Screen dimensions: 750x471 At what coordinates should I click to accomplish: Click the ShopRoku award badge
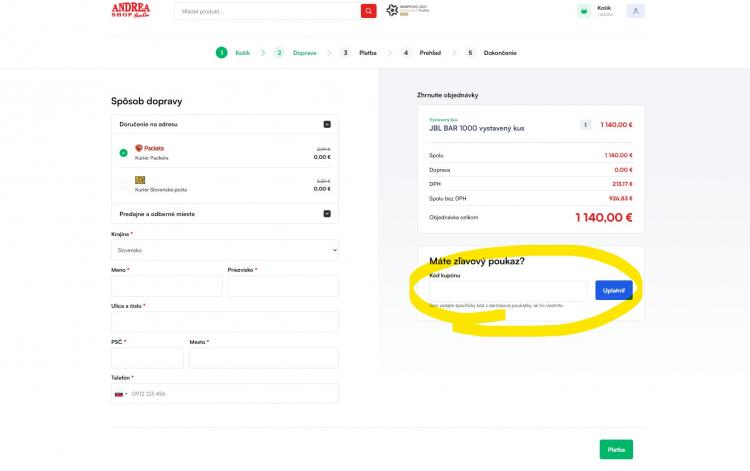[x=407, y=10]
